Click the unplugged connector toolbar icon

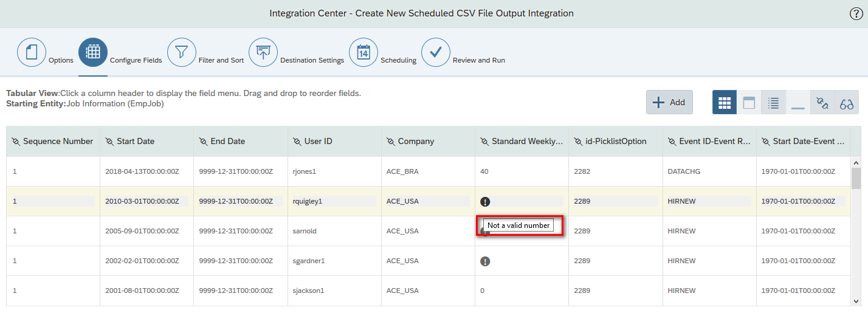pyautogui.click(x=822, y=103)
